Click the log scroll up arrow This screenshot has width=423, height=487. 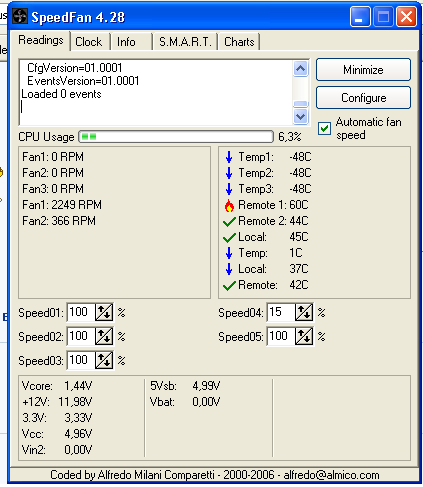(x=301, y=69)
